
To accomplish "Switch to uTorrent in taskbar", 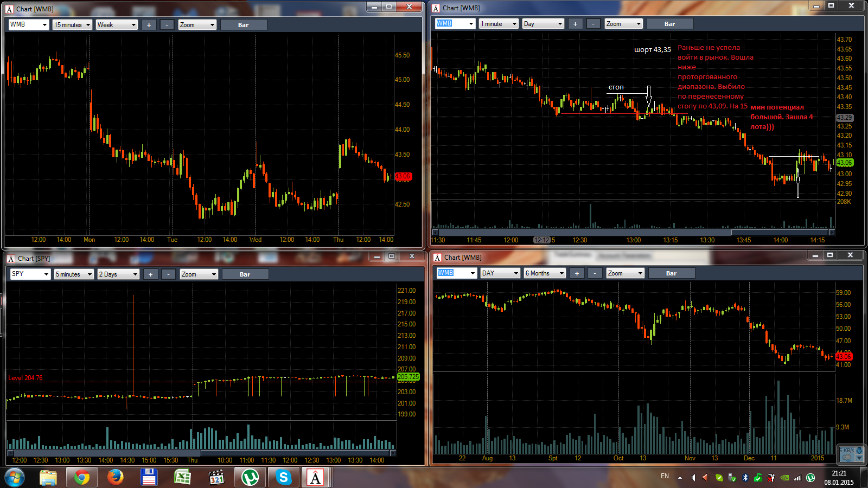I will point(250,478).
